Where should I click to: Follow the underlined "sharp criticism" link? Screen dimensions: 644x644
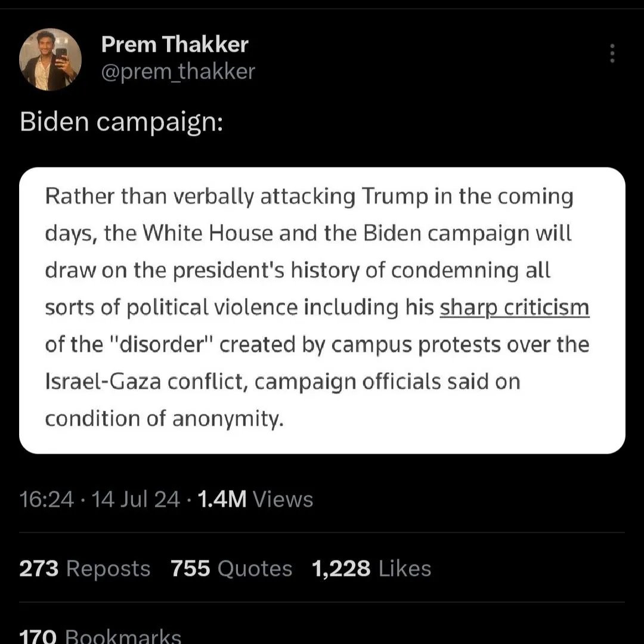(x=514, y=308)
